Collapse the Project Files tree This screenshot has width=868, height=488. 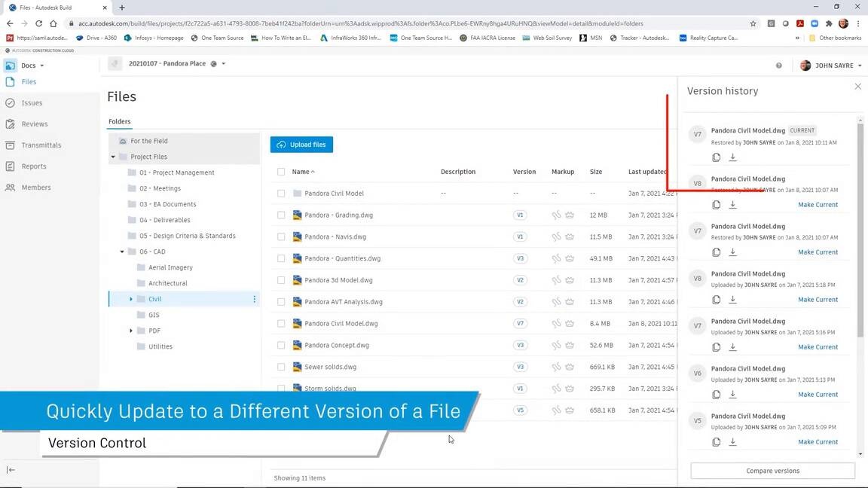point(114,157)
